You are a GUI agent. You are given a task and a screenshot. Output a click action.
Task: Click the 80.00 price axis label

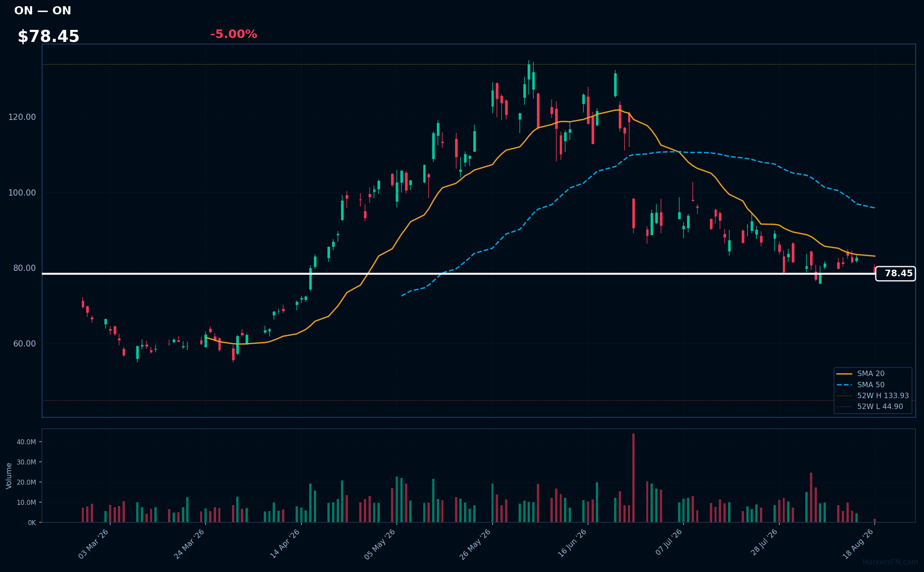tap(24, 268)
